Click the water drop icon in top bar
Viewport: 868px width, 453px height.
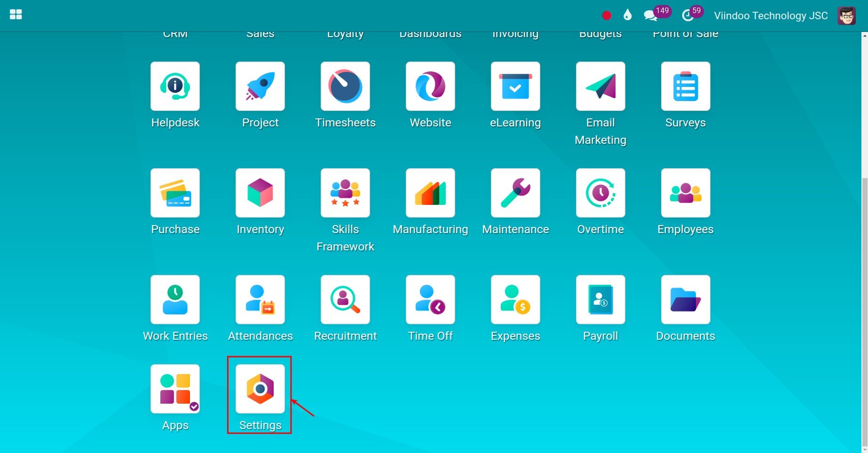click(627, 16)
